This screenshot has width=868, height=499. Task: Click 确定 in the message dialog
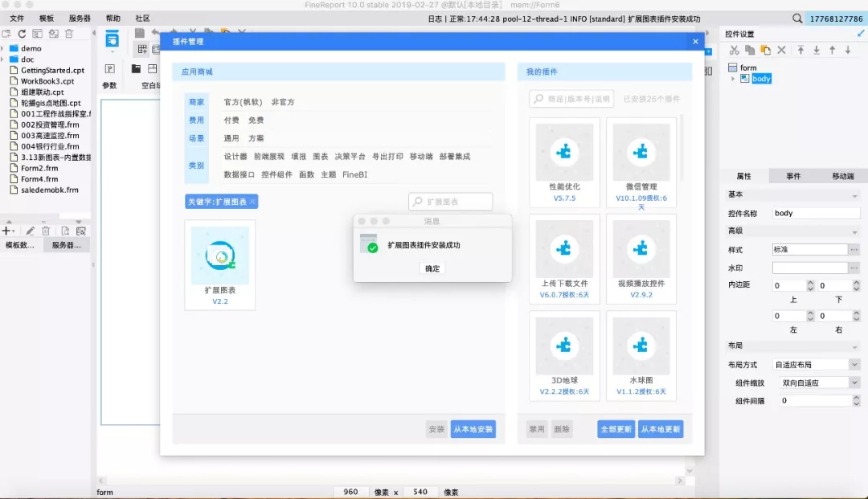click(x=432, y=268)
